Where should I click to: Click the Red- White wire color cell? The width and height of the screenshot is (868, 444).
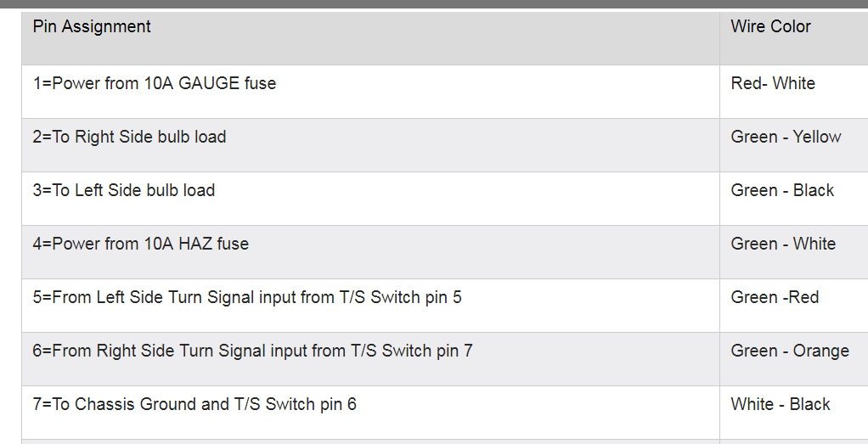point(773,84)
